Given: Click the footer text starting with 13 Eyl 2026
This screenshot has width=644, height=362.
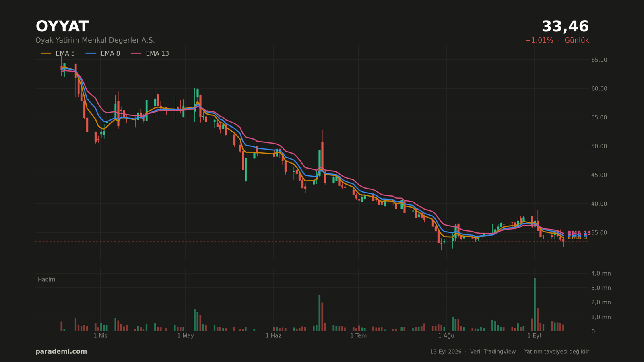Looking at the screenshot, I should coord(510,352).
